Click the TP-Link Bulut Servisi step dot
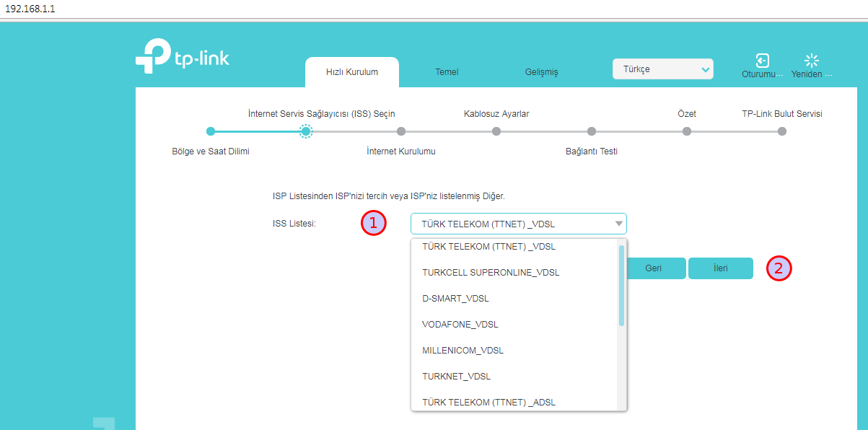The image size is (868, 430). [782, 131]
